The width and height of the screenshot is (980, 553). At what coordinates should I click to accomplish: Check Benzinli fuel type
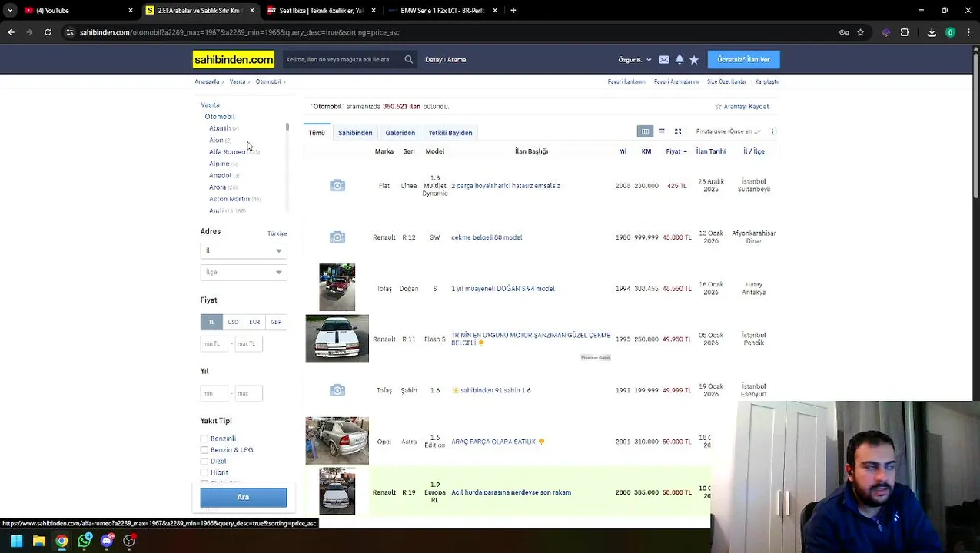[x=204, y=439]
